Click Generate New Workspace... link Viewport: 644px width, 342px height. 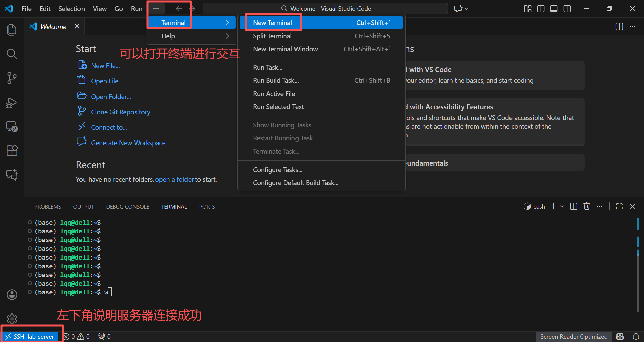click(130, 143)
